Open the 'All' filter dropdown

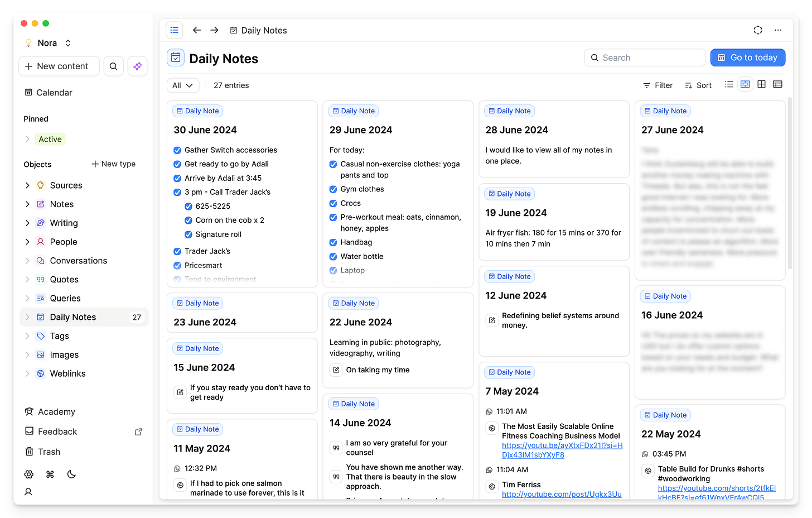[x=183, y=85]
